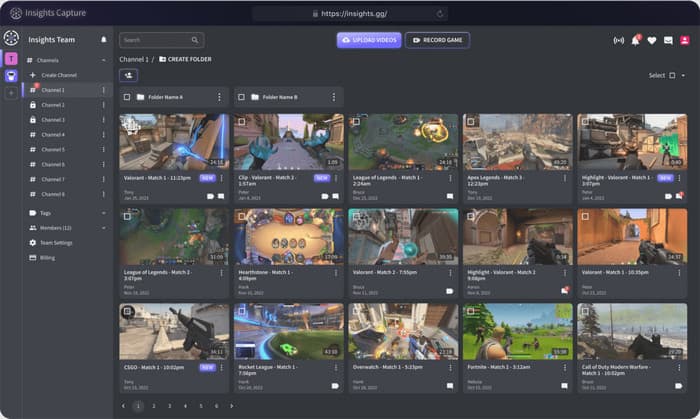Select the Apex Legends Match 3 video checkbox

pos(470,122)
